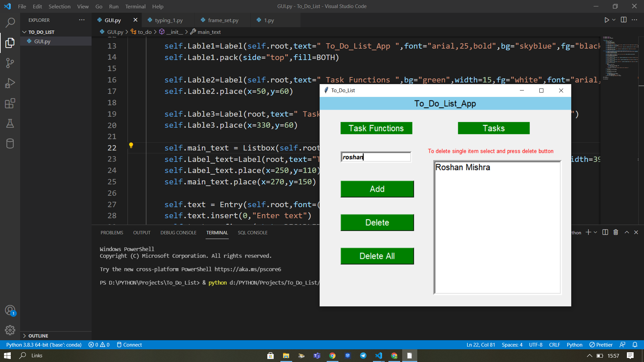This screenshot has width=644, height=362.
Task: Open Action Center notifications icon
Action: [x=630, y=356]
